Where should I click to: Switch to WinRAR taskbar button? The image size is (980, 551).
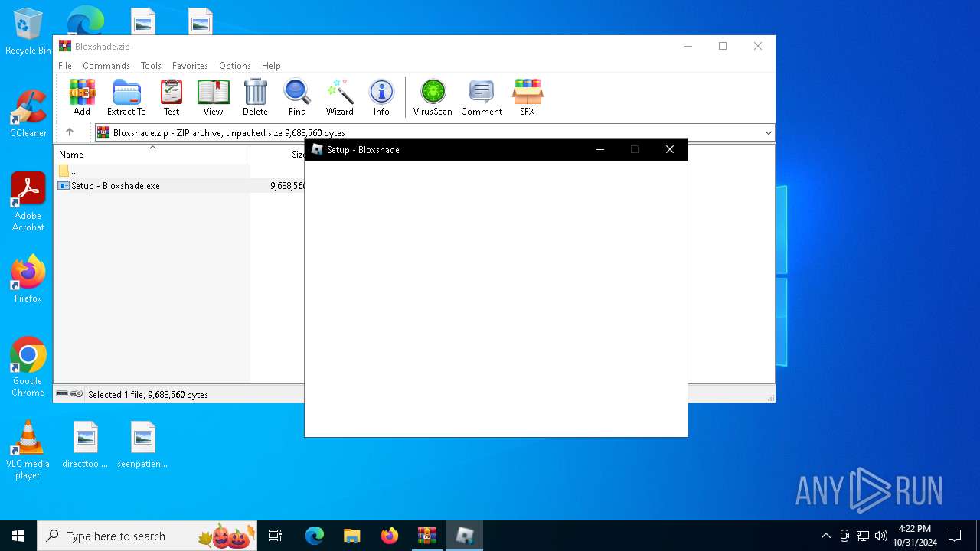427,536
